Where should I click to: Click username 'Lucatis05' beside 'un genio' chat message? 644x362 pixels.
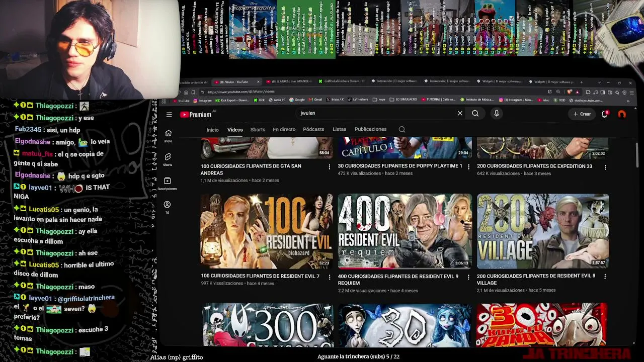tap(44, 210)
